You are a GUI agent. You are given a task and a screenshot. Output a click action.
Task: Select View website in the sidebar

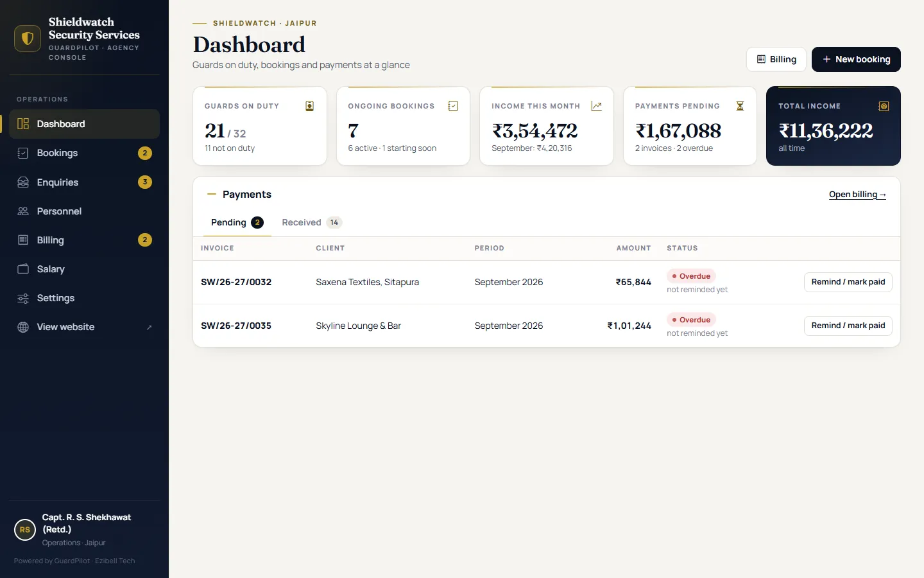(x=84, y=327)
